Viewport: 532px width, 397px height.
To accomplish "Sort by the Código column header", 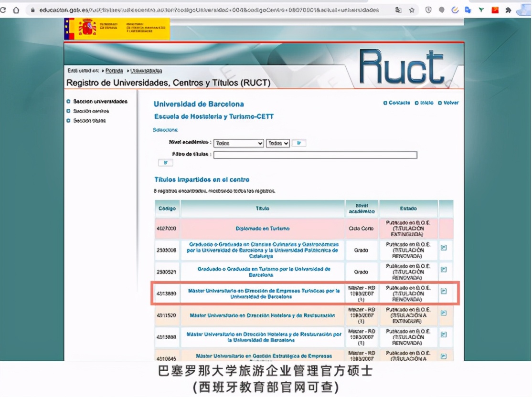I will click(167, 209).
